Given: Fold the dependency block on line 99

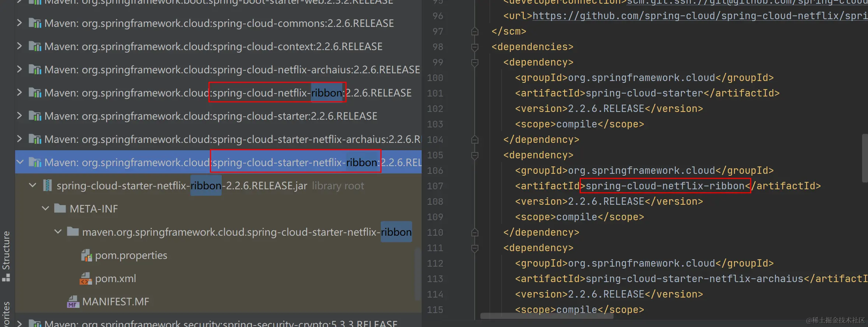Looking at the screenshot, I should tap(475, 62).
